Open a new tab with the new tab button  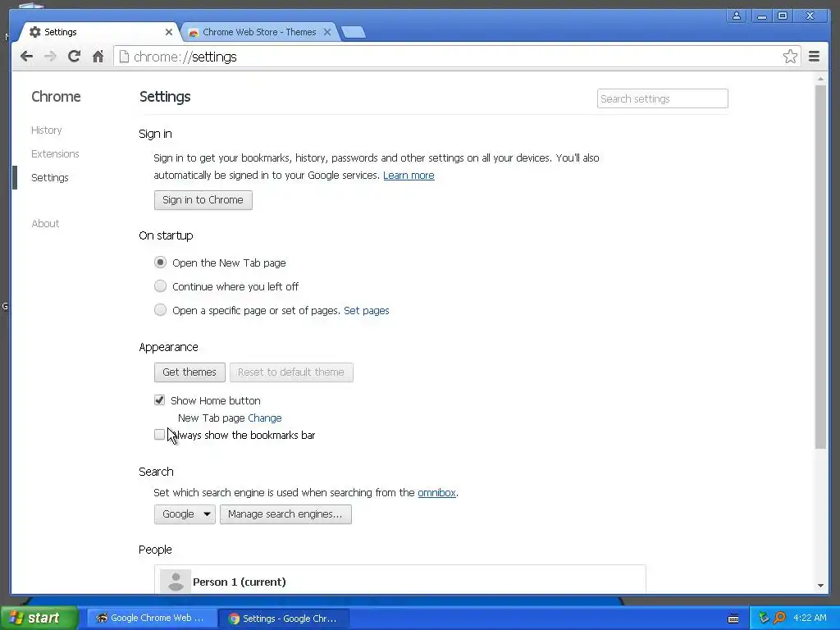pos(354,32)
